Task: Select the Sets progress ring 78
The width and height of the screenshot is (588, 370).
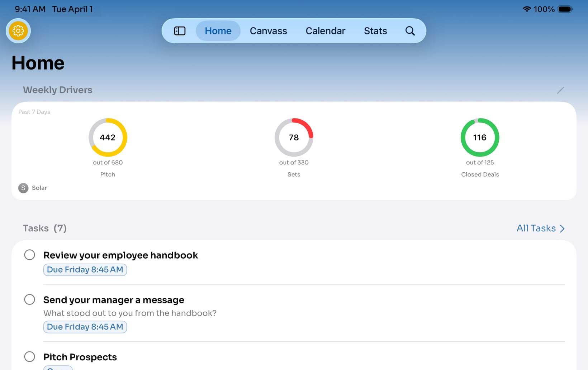Action: [294, 138]
